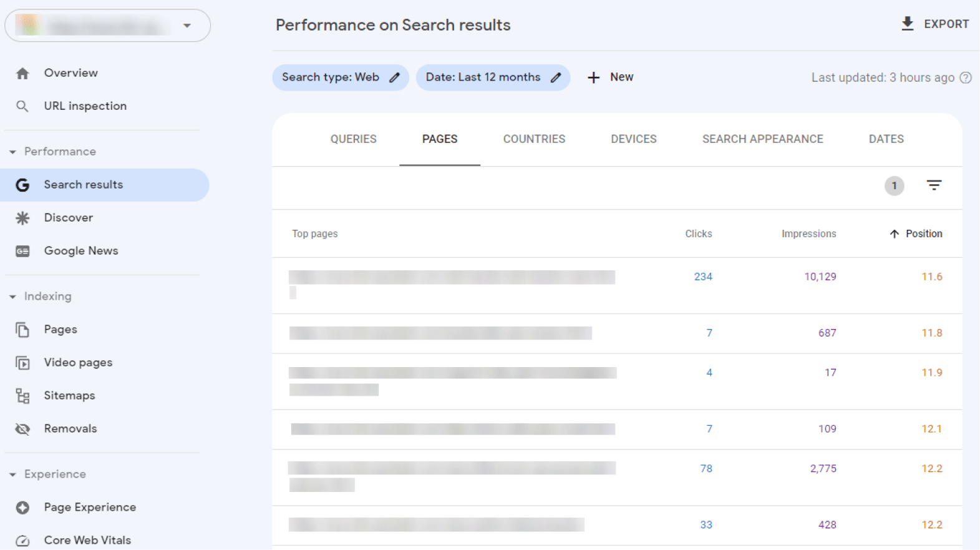Viewport: 980px width, 550px height.
Task: Open URL inspection in the sidebar
Action: coord(105,106)
